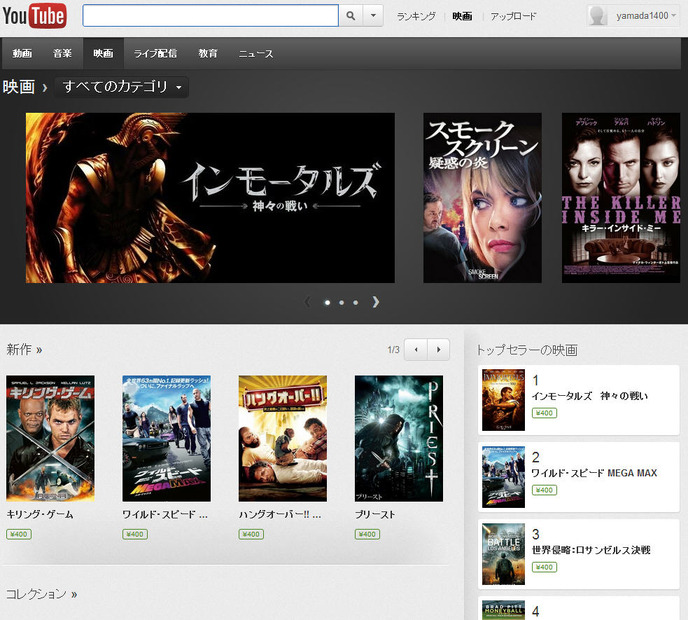Open the プリースト poster thumbnail

[399, 438]
